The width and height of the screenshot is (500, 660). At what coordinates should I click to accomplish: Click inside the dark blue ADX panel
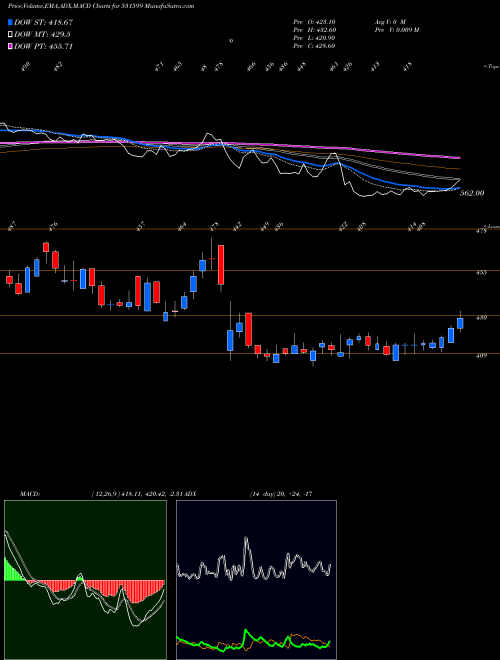coord(256,580)
